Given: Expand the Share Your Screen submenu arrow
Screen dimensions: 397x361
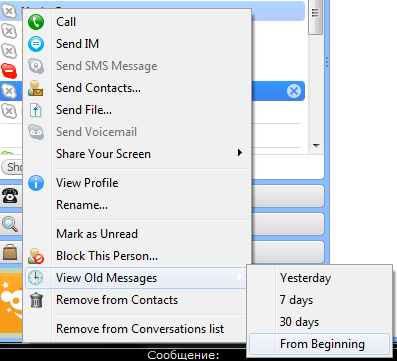Looking at the screenshot, I should click(x=240, y=153).
